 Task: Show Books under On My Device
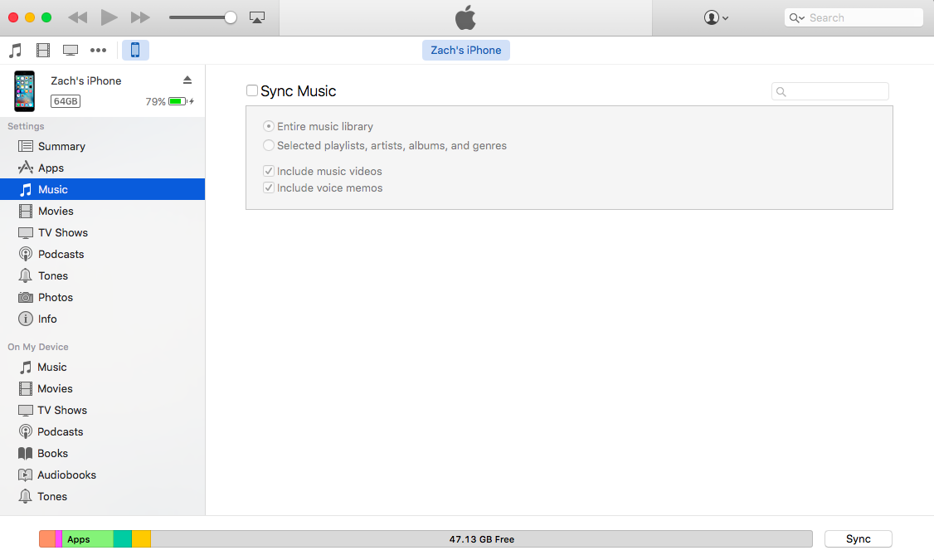103,453
